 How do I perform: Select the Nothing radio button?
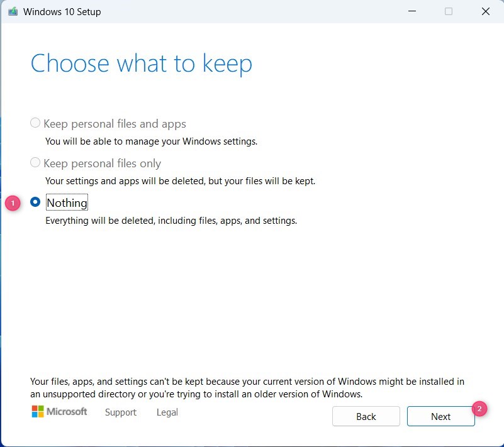35,202
